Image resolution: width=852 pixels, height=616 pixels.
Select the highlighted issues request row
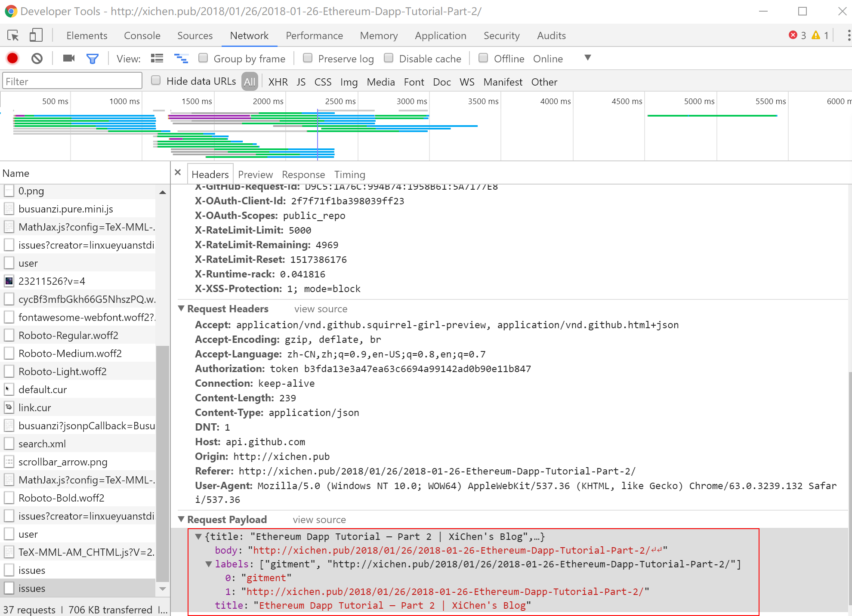click(x=78, y=588)
